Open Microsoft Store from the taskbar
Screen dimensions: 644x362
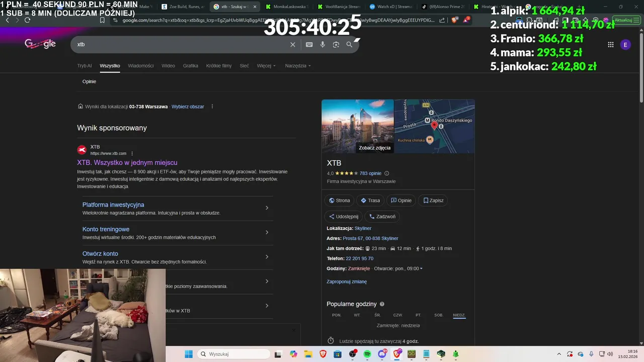[x=338, y=354]
